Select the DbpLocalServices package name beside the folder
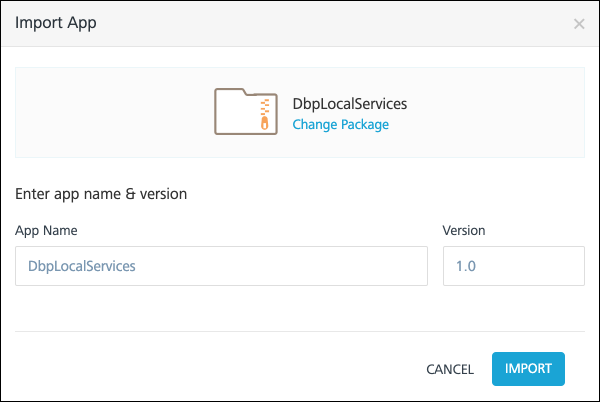 [x=350, y=104]
